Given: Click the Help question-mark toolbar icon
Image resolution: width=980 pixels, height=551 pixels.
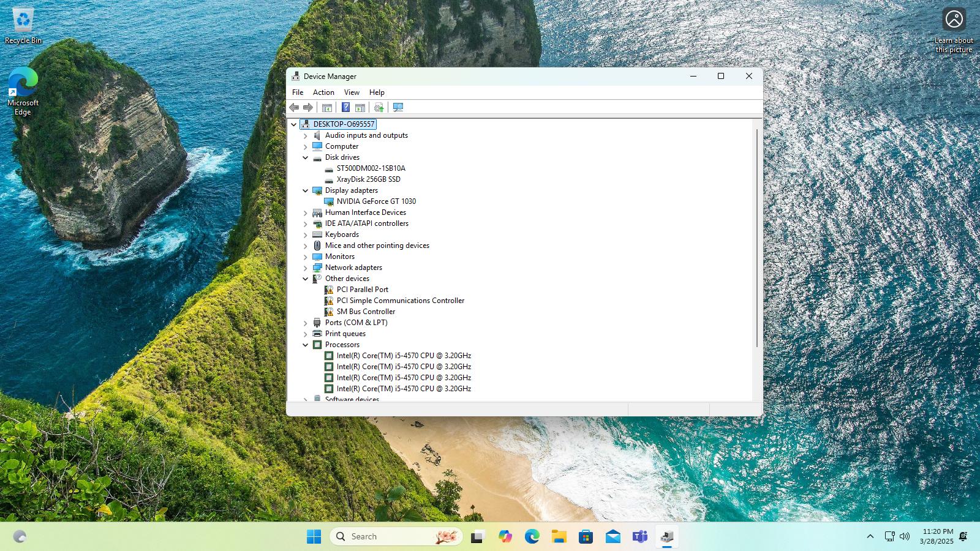Looking at the screenshot, I should coord(345,107).
